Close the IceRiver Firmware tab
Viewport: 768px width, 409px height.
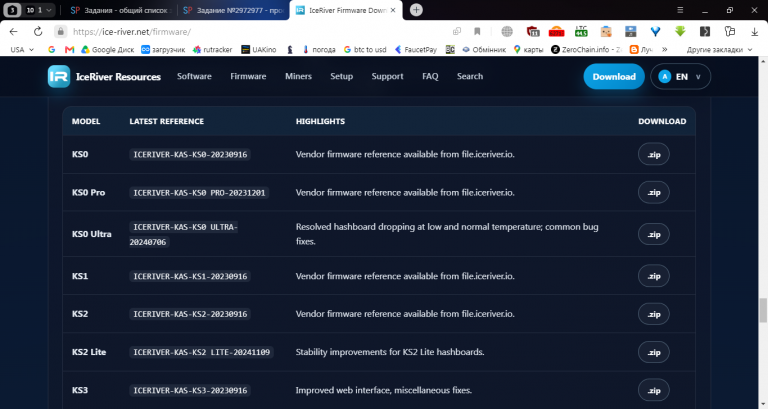pos(393,10)
